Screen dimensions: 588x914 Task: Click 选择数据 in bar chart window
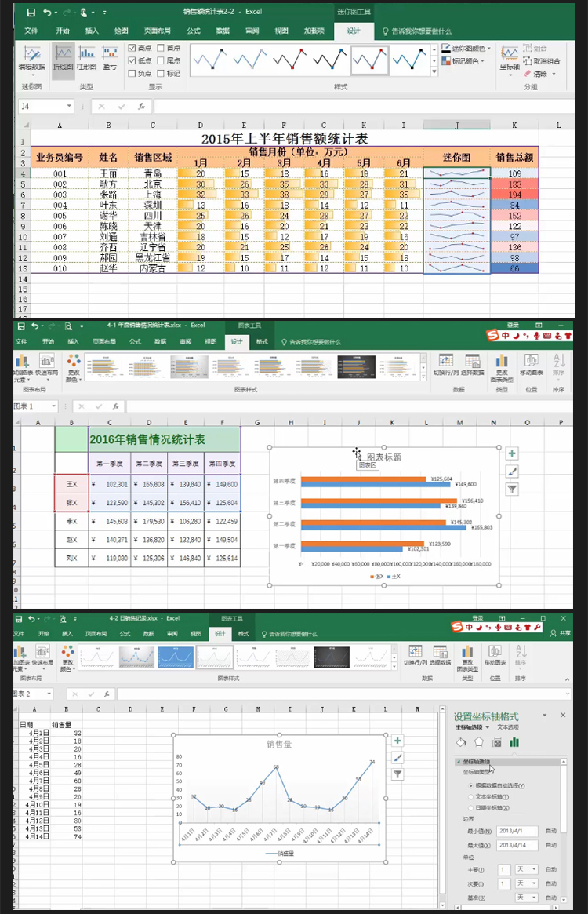[472, 365]
